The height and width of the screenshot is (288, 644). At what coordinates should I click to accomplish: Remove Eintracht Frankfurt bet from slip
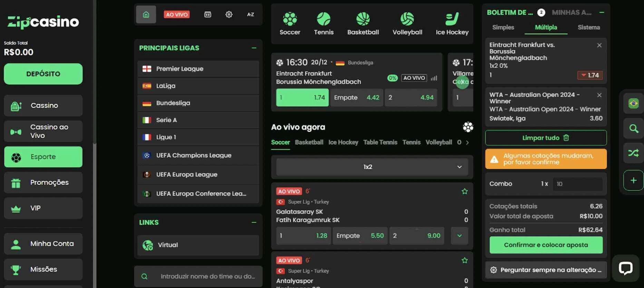click(599, 45)
